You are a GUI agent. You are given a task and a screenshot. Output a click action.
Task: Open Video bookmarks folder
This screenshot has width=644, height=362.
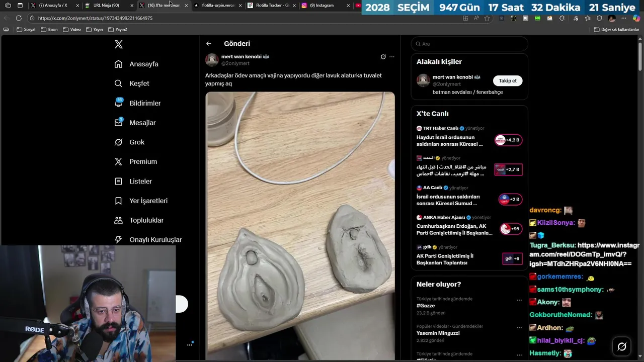click(72, 30)
